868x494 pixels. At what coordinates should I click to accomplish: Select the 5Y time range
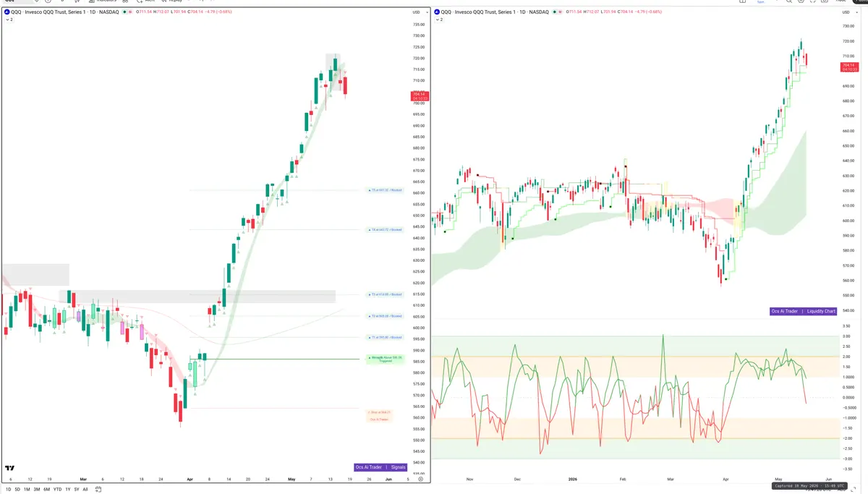pos(77,490)
